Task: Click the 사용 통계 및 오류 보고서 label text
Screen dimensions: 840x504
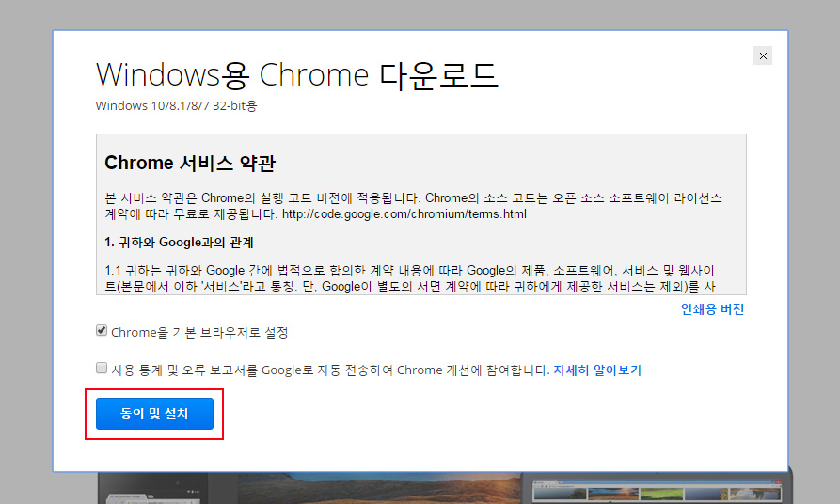Action: [x=330, y=370]
